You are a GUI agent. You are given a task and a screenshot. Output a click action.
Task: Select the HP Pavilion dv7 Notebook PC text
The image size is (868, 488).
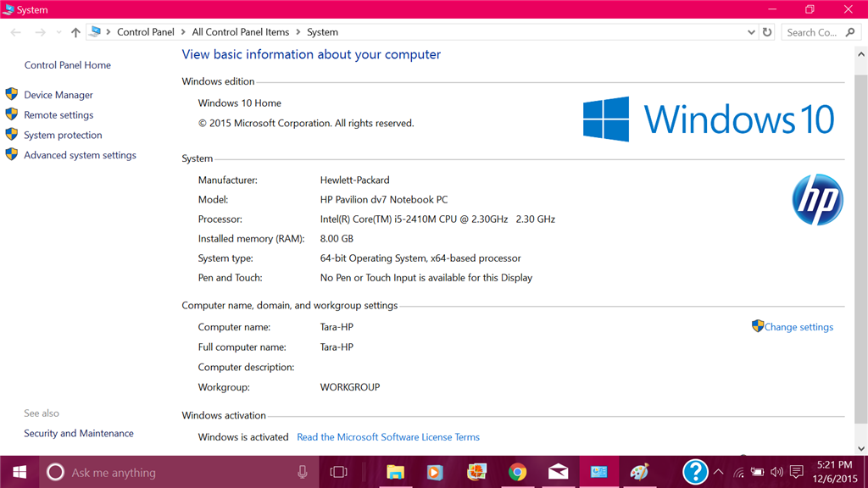coord(384,200)
